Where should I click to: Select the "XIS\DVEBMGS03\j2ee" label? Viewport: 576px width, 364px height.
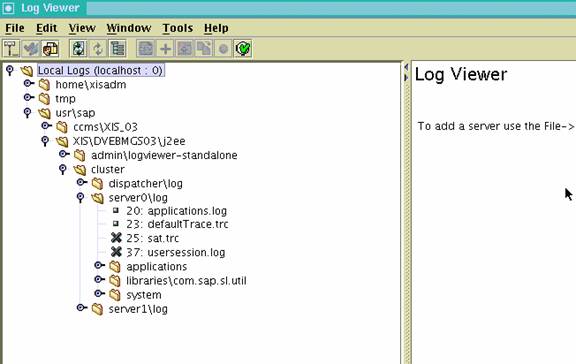click(129, 141)
